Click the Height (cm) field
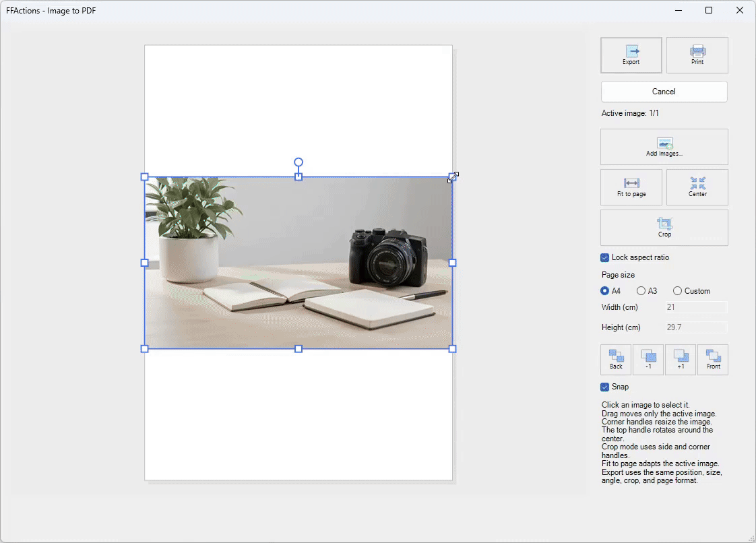This screenshot has width=756, height=543. click(696, 327)
